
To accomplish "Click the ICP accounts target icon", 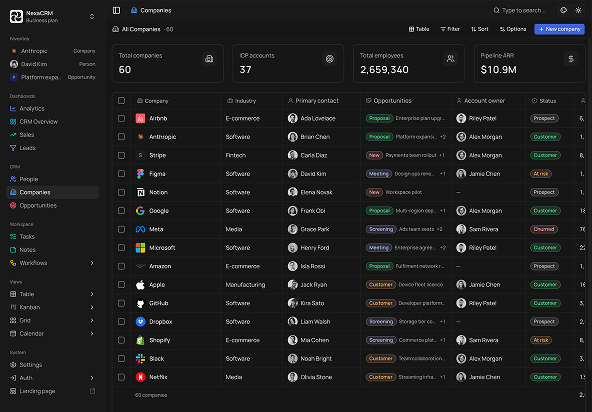I will (330, 59).
